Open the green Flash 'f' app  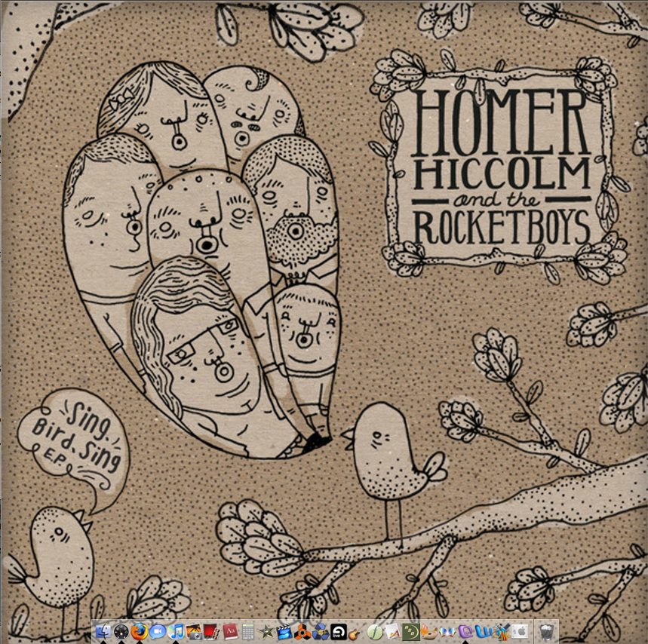[375, 632]
